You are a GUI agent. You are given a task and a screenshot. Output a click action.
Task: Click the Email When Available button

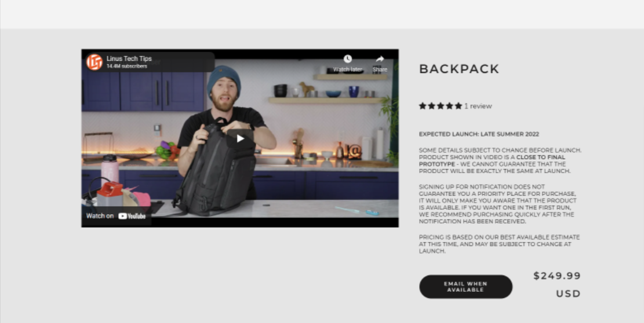pyautogui.click(x=465, y=287)
